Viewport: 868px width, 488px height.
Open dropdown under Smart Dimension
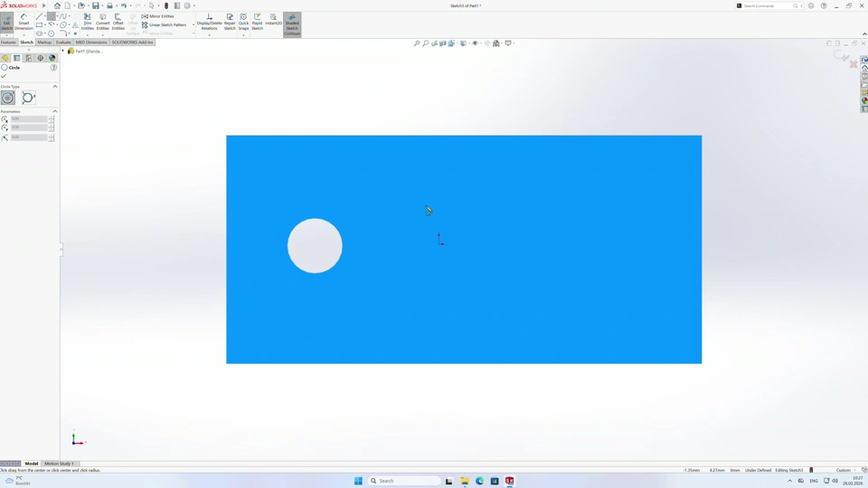24,35
